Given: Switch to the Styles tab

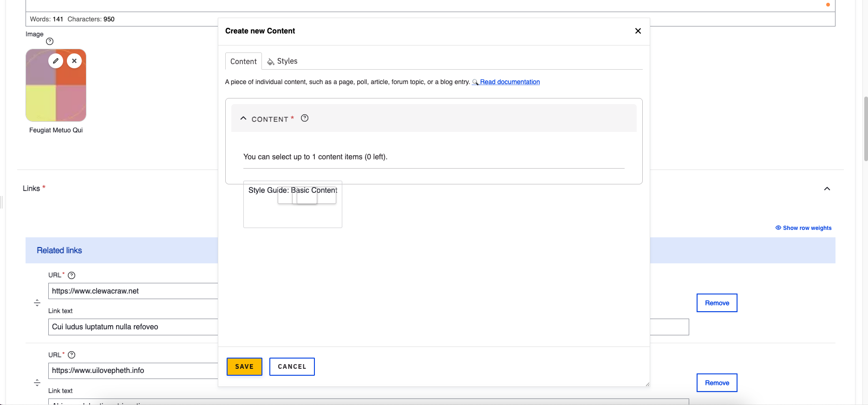Looking at the screenshot, I should coord(282,61).
